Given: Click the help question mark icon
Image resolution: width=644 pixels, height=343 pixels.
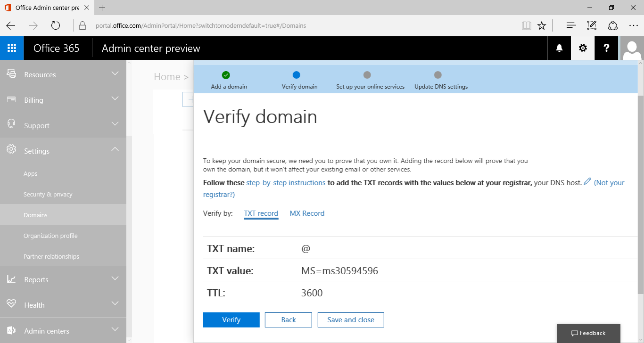Looking at the screenshot, I should (606, 48).
